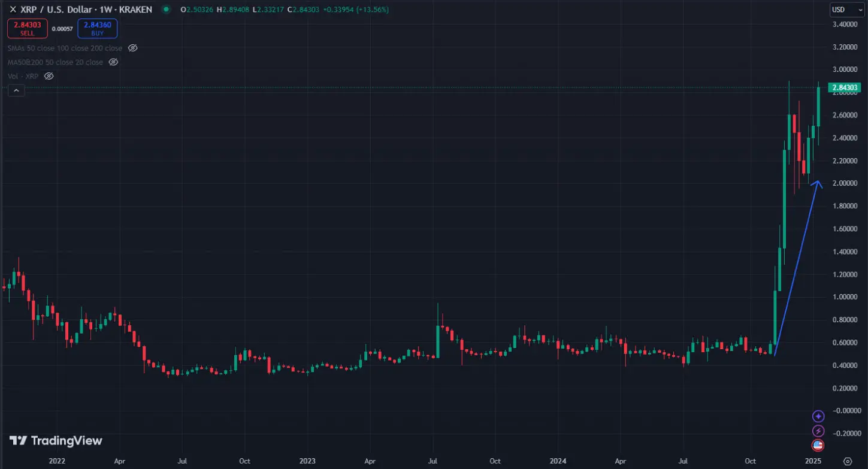The height and width of the screenshot is (469, 868).
Task: Select the SMAs 50 close indicator label
Action: click(x=65, y=48)
